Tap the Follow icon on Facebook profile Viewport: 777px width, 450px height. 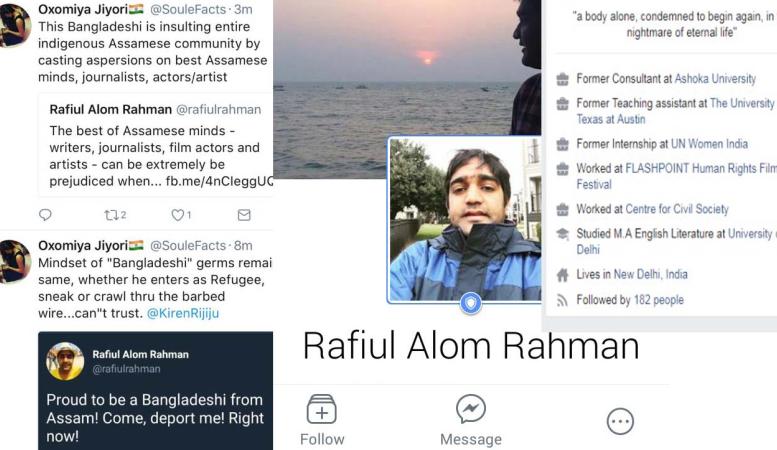(x=322, y=409)
